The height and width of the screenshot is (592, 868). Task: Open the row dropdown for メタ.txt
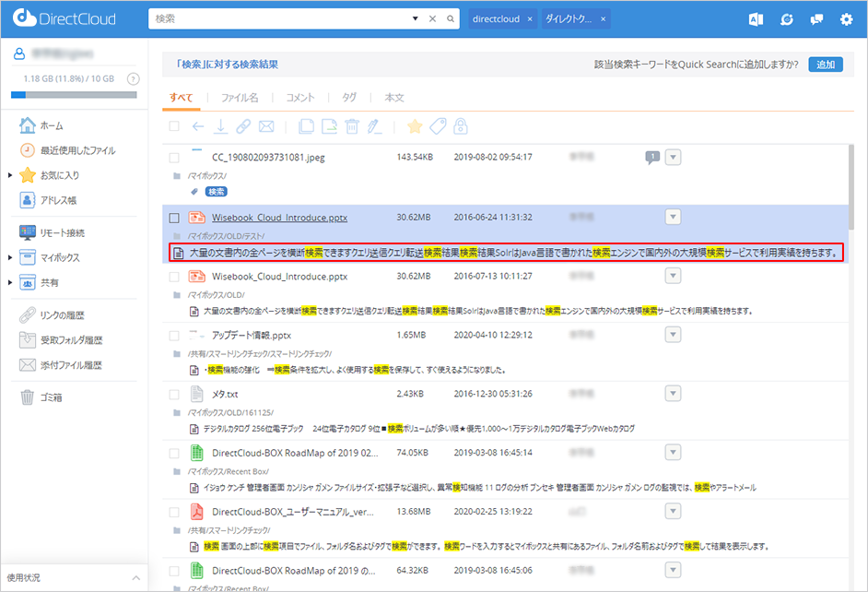click(x=673, y=394)
